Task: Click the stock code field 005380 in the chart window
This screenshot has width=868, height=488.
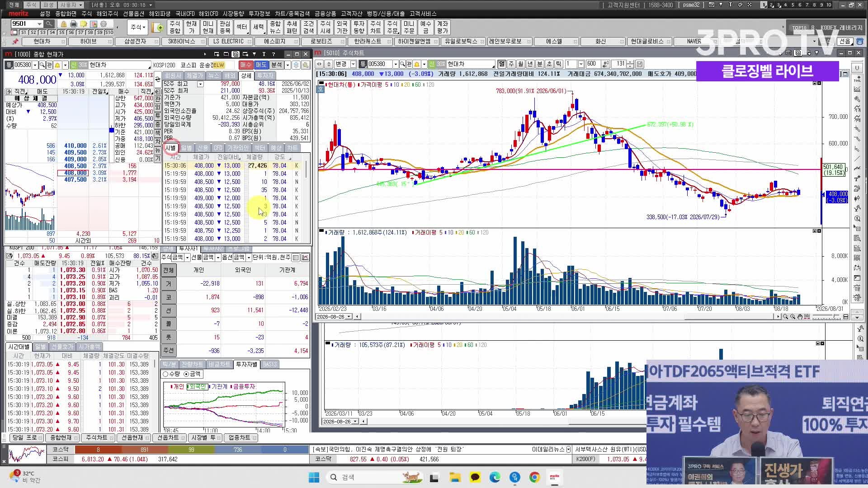Action: [x=380, y=64]
